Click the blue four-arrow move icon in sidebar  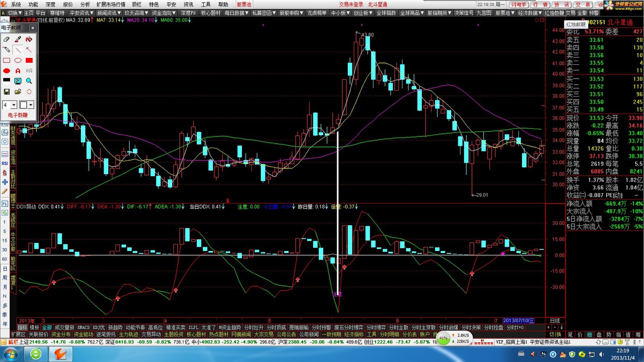tap(5, 182)
